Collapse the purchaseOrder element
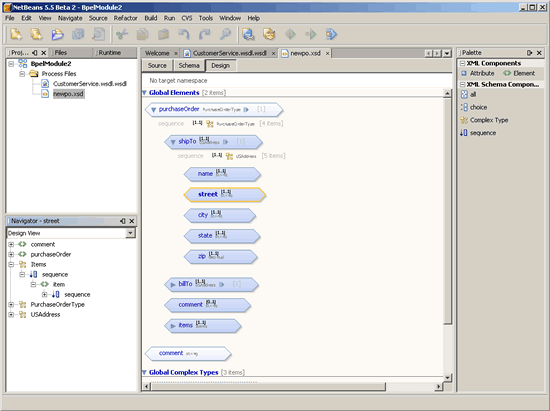The image size is (550, 411). pos(153,110)
